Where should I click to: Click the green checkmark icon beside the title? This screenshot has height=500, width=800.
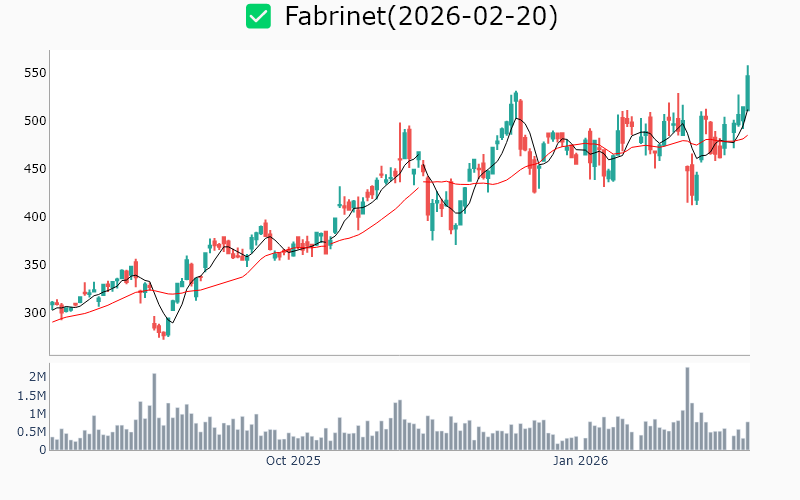(x=259, y=16)
